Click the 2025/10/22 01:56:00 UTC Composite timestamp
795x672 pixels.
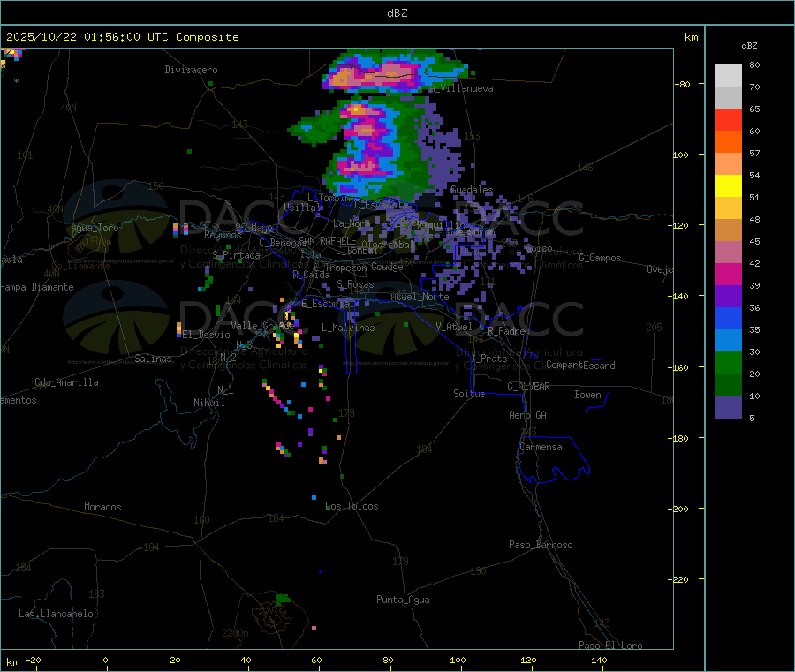pyautogui.click(x=122, y=37)
